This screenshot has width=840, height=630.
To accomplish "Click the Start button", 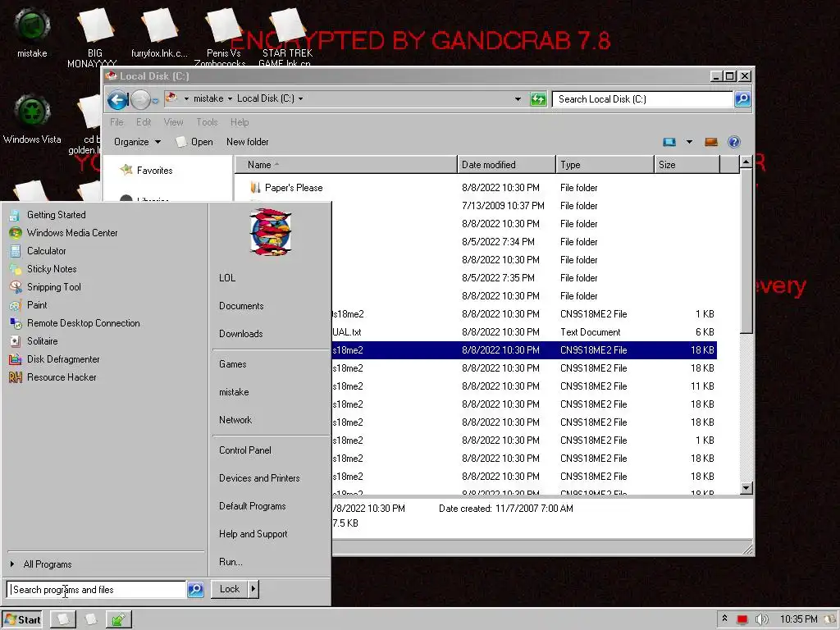I will 22,620.
